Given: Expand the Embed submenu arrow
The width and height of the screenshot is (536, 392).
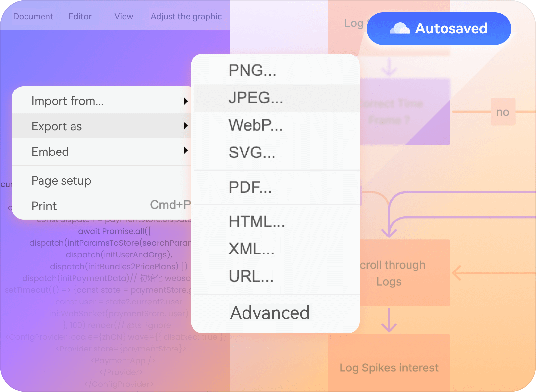Looking at the screenshot, I should [x=185, y=151].
